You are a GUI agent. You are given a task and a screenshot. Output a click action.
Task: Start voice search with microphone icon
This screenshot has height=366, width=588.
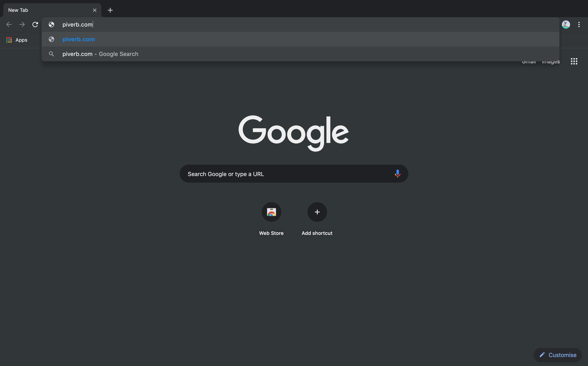(x=398, y=174)
